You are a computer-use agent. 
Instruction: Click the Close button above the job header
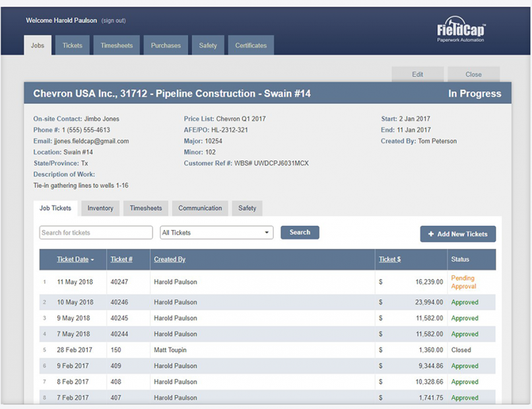473,74
